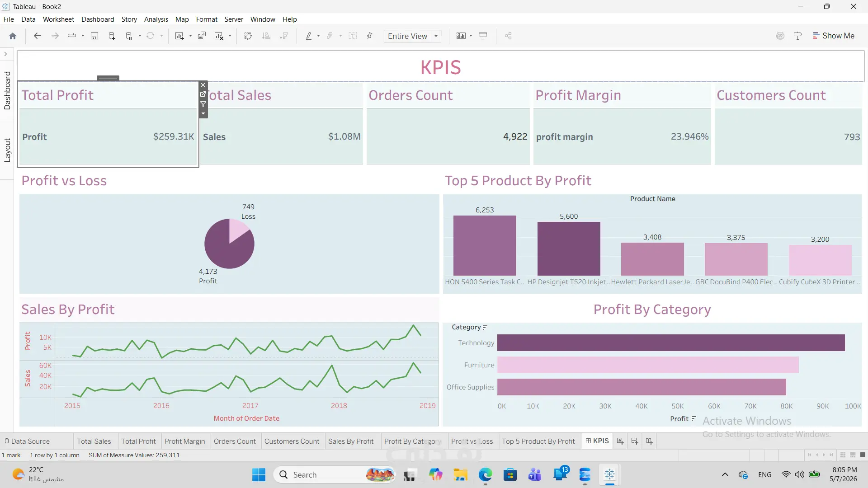Add a new data source from the toolbar

112,36
